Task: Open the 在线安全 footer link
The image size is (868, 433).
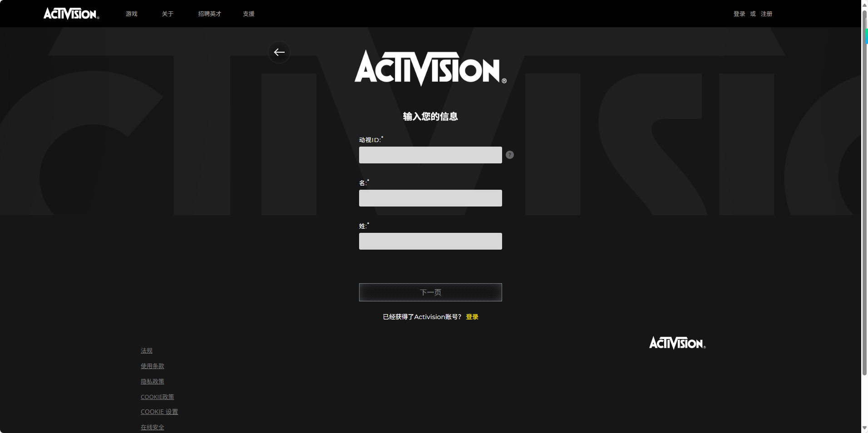Action: coord(153,427)
